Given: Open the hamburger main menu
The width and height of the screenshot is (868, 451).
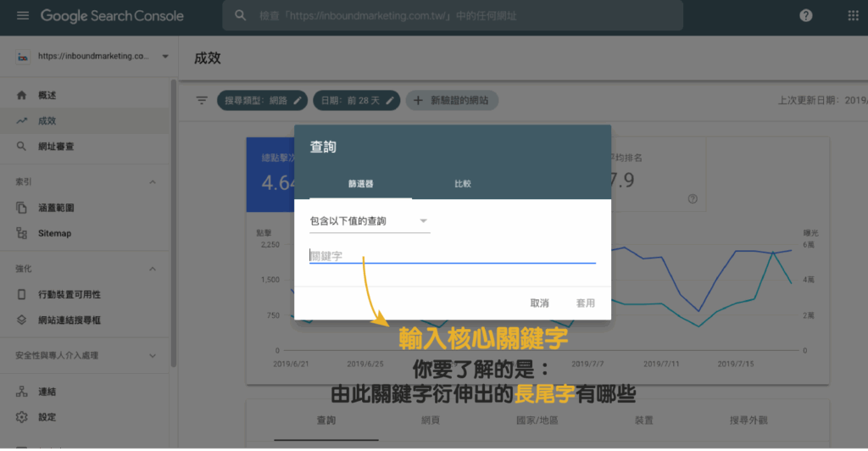Looking at the screenshot, I should [x=23, y=15].
